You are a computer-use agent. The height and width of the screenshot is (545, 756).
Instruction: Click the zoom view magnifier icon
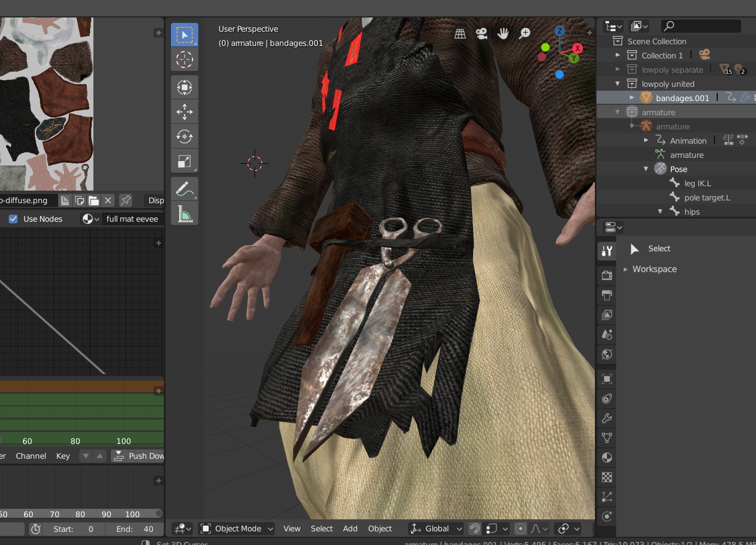(x=524, y=34)
